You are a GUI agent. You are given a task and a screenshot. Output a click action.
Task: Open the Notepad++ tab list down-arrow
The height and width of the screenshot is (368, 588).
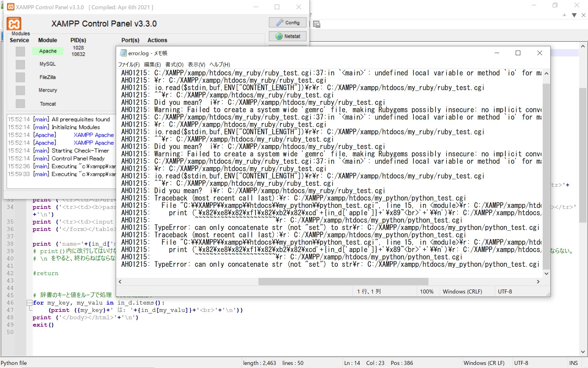[574, 15]
